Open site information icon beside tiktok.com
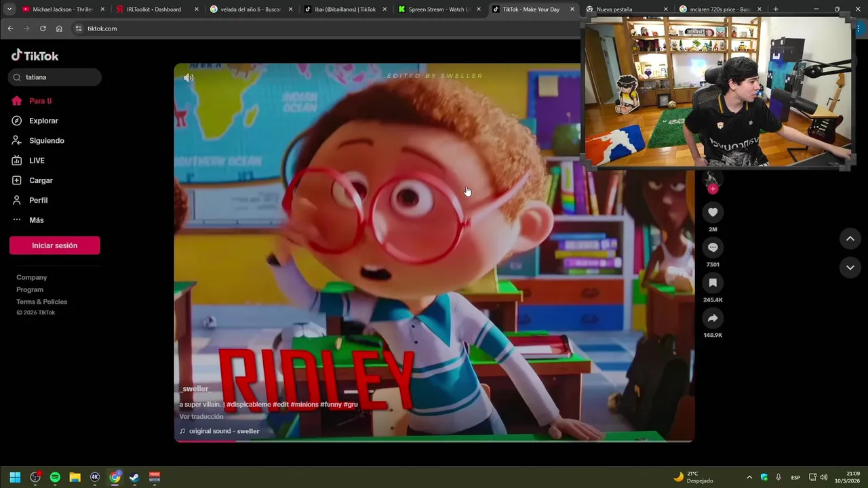 78,28
